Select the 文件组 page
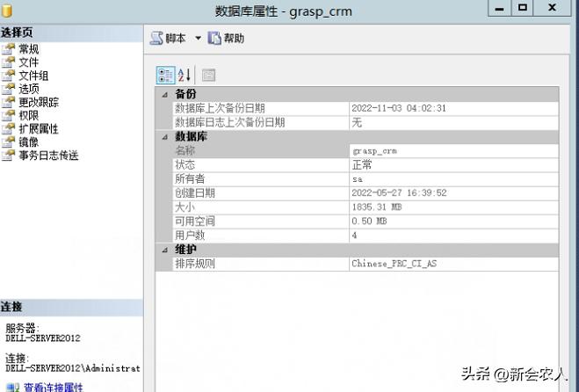 [x=33, y=76]
